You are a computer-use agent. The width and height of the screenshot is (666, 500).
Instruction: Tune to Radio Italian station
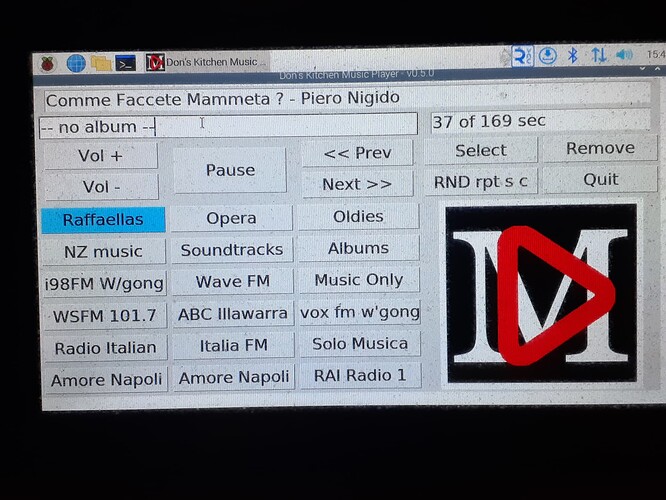(106, 348)
